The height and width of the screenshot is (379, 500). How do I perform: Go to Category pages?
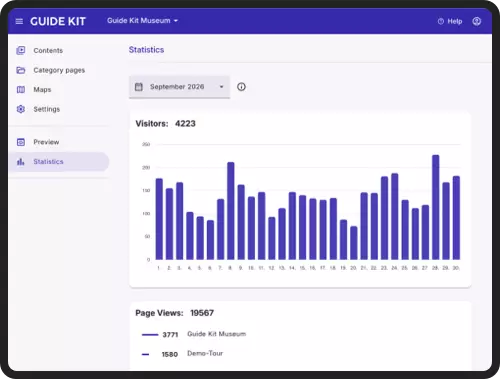[59, 70]
